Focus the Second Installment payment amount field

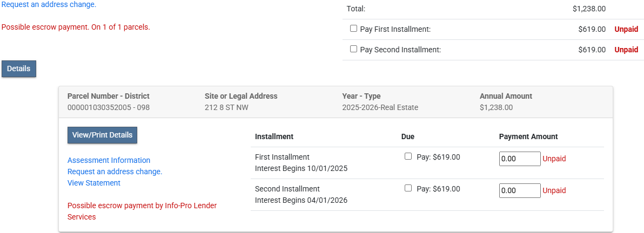tap(519, 191)
